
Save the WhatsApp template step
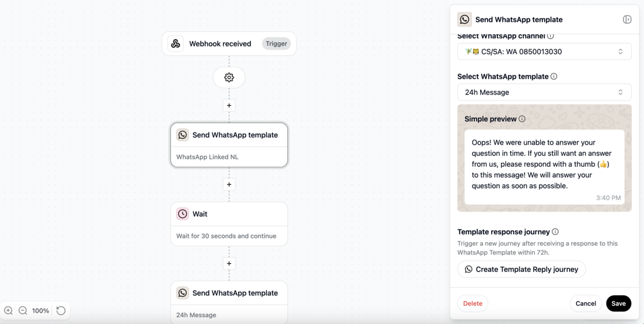(x=618, y=303)
